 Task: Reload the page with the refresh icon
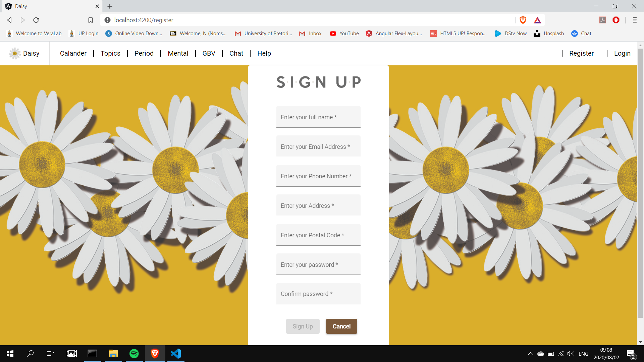[x=36, y=20]
